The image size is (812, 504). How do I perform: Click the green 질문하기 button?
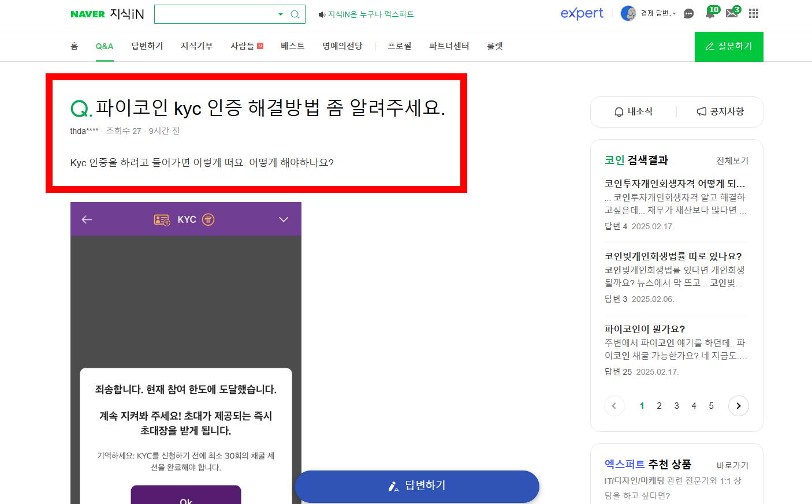point(729,47)
